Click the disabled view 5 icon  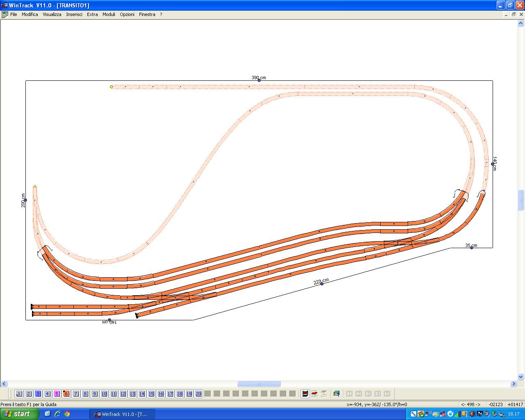tap(387, 394)
